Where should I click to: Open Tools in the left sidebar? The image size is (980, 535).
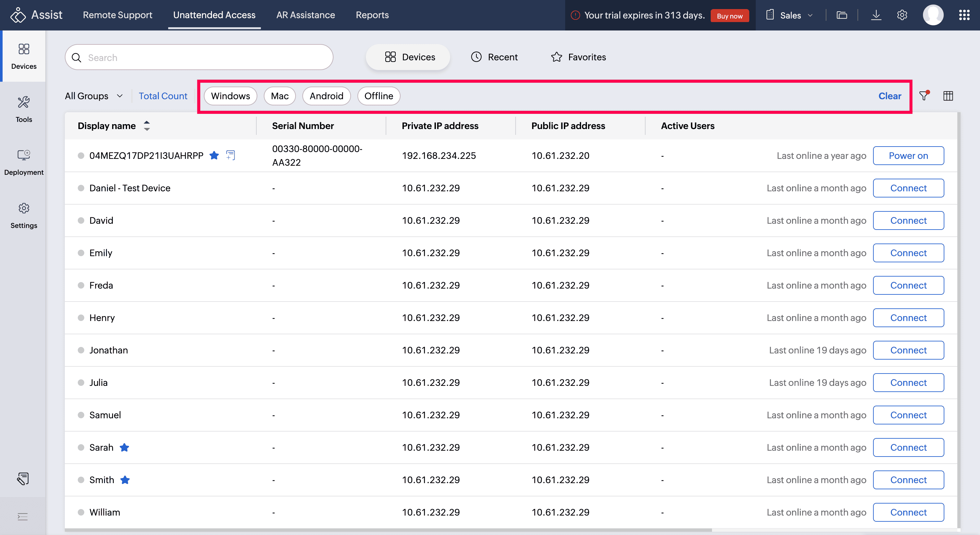(24, 109)
